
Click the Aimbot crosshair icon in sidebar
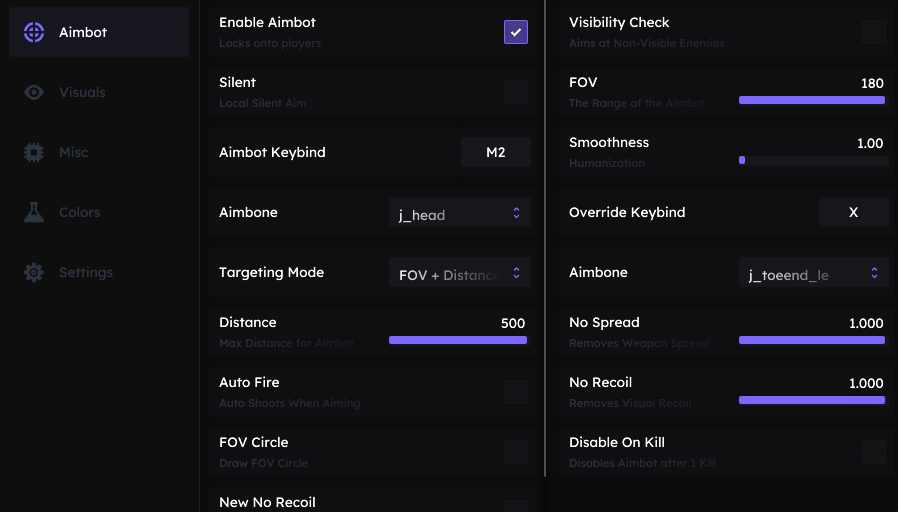tap(34, 32)
